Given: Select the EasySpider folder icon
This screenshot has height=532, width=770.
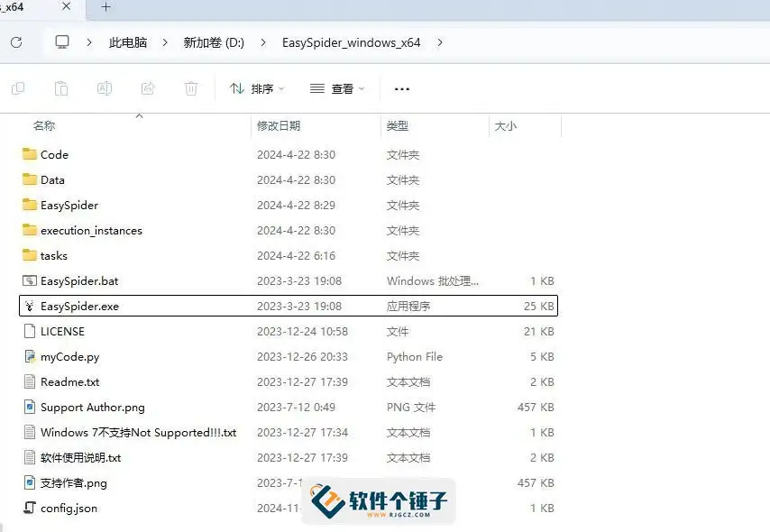Looking at the screenshot, I should [x=30, y=205].
